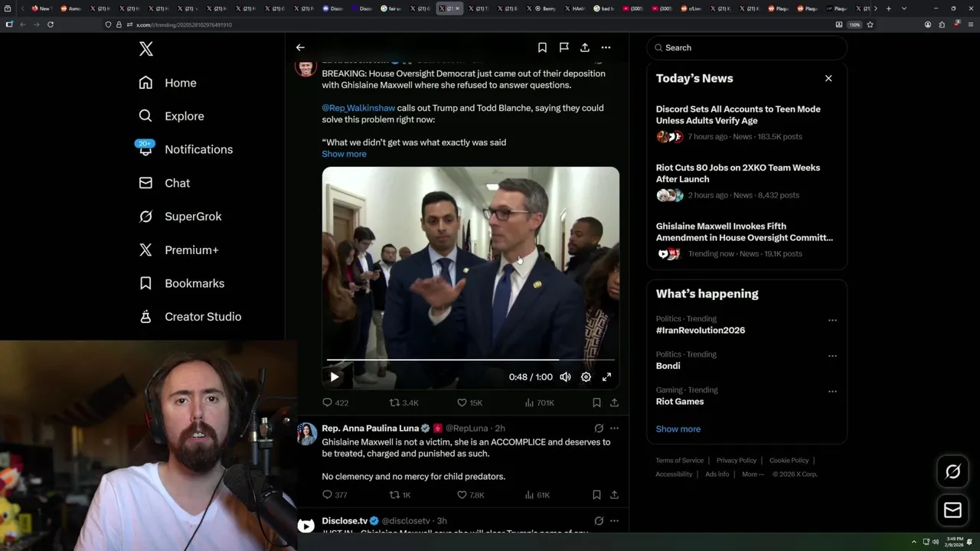Enter fullscreen on the video
The height and width of the screenshot is (551, 980).
tap(606, 377)
